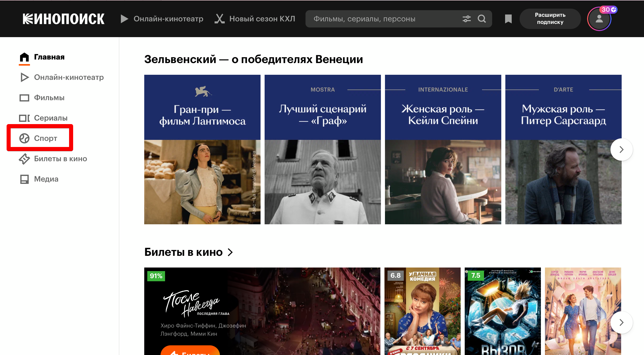
Task: Open Фильмы in sidebar menu
Action: pos(49,98)
